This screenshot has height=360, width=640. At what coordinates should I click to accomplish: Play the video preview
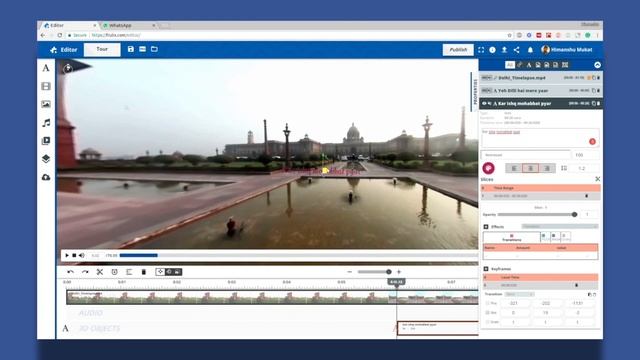tap(67, 256)
